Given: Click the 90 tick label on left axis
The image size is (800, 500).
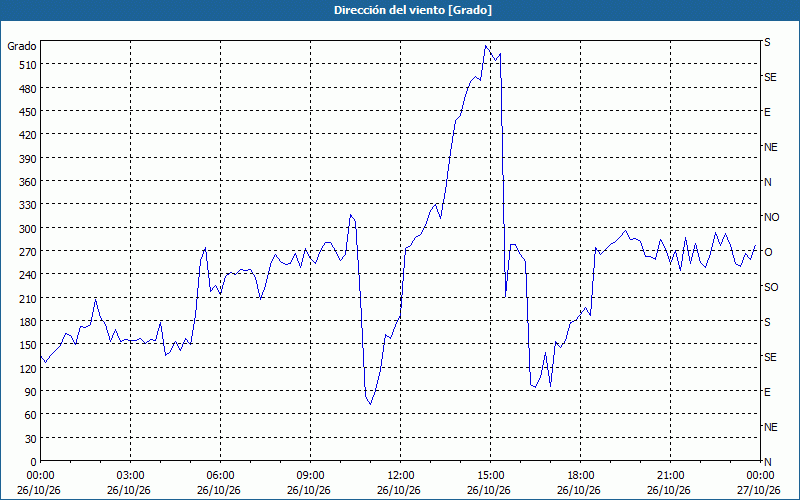Looking at the screenshot, I should point(30,392).
